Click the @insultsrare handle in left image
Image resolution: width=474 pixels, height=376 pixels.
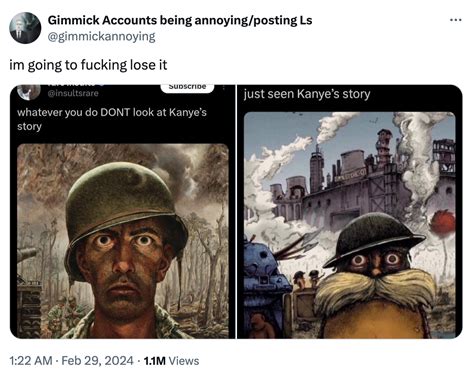(73, 93)
